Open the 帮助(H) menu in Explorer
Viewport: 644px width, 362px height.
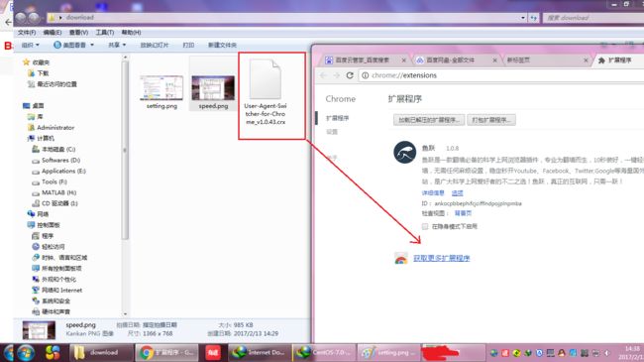tap(131, 32)
